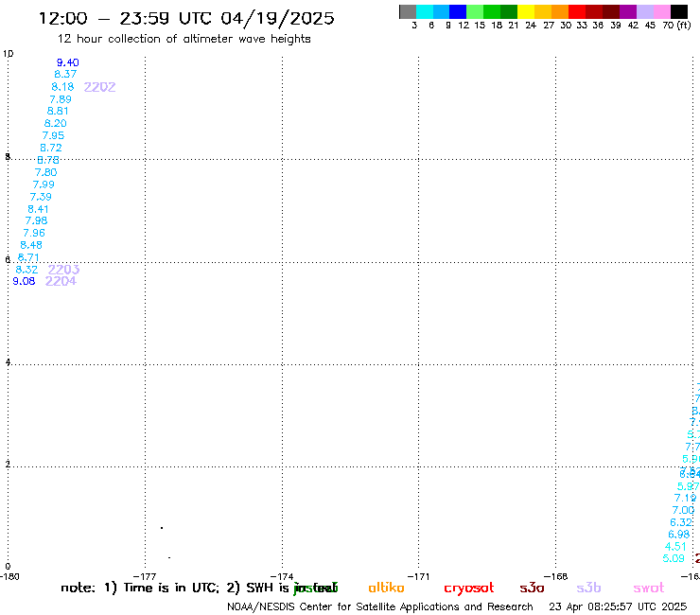
Task: Click the wave height value 7.00
Action: tap(684, 510)
